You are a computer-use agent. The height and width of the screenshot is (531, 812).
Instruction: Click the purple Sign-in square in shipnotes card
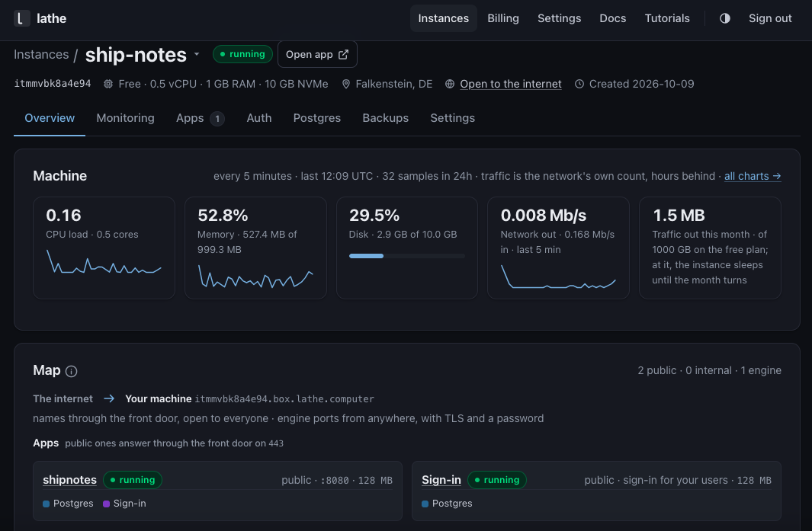pos(106,504)
